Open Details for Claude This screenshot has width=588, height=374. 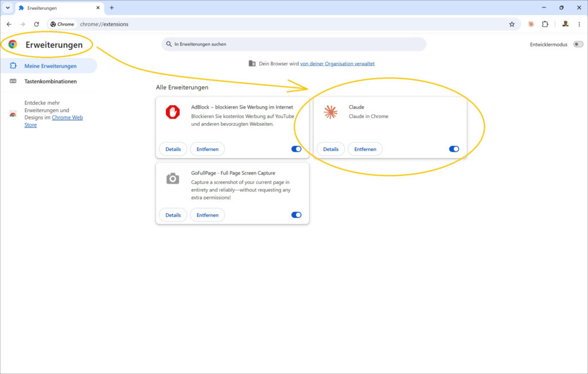pyautogui.click(x=330, y=149)
